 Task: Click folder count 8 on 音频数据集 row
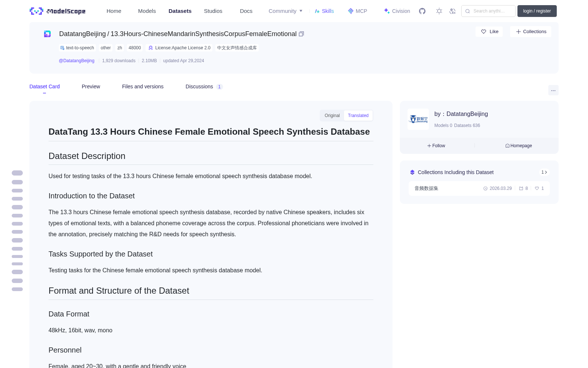pyautogui.click(x=523, y=188)
